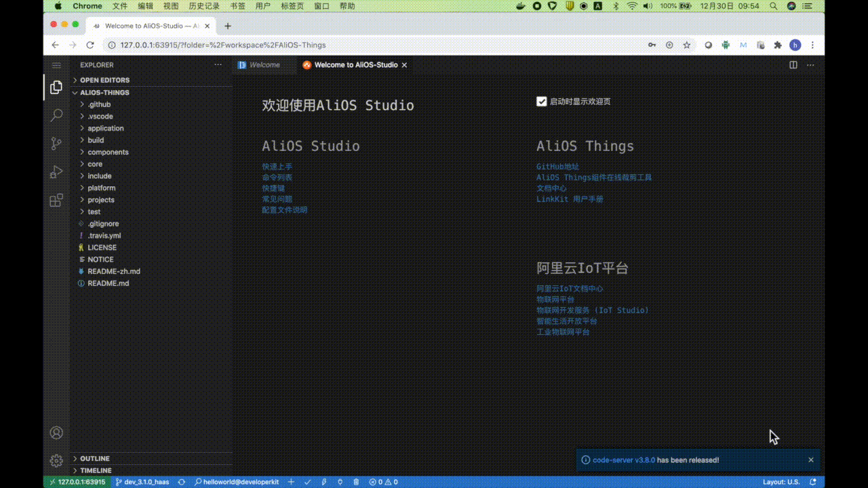The image size is (868, 488).
Task: Open editor more actions ellipsis
Action: 810,65
